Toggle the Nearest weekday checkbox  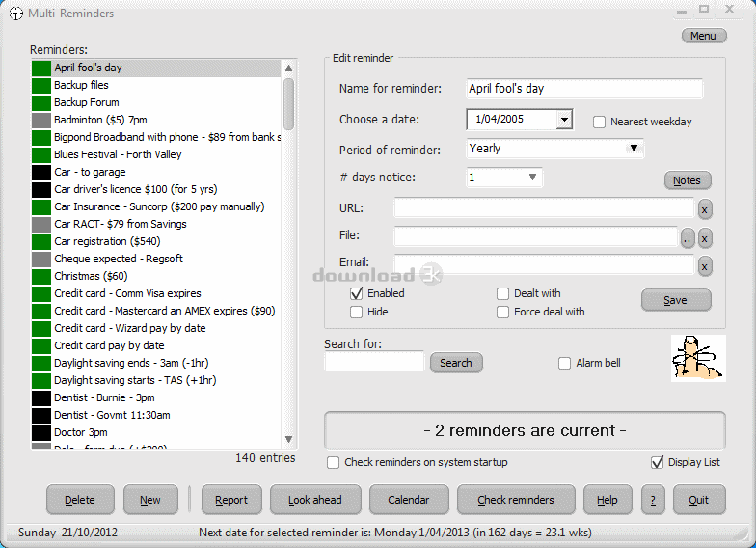point(599,122)
